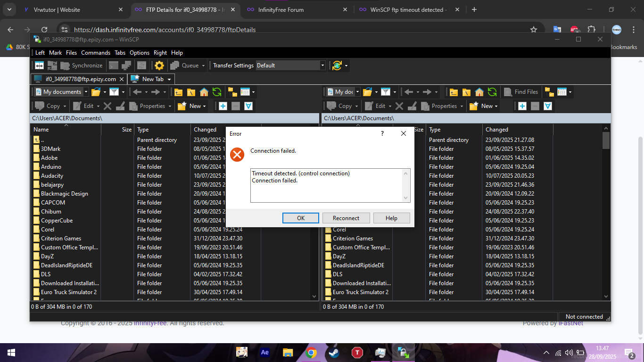Viewport: 644px width, 362px height.
Task: Click the question mark in Error dialog title
Action: point(382,134)
